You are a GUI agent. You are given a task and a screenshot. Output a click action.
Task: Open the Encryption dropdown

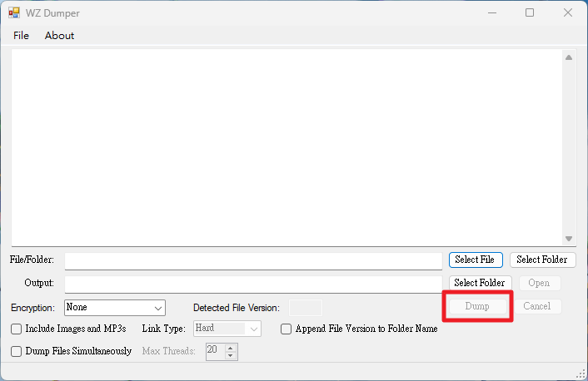pyautogui.click(x=115, y=308)
